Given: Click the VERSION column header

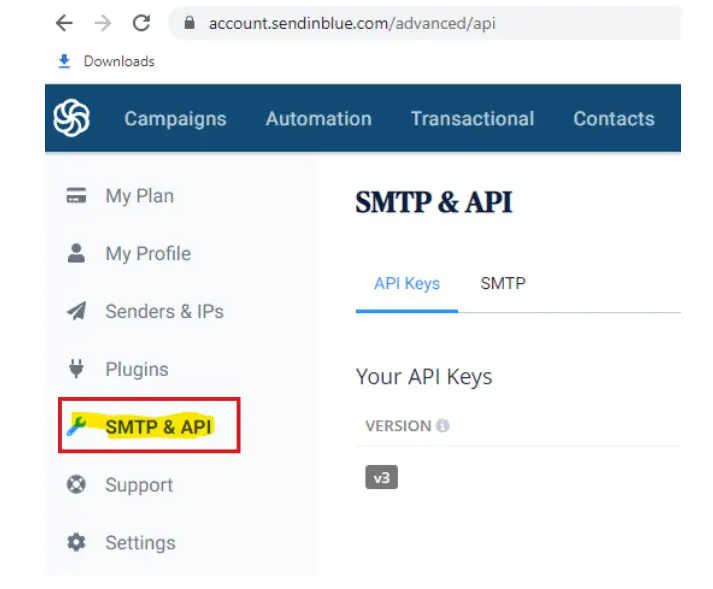Looking at the screenshot, I should click(x=398, y=426).
